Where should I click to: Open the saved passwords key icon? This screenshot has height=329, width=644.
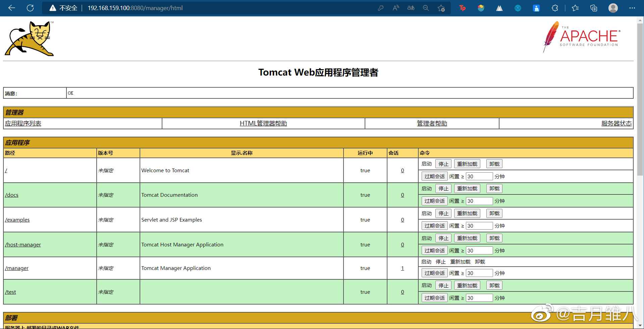[x=381, y=8]
